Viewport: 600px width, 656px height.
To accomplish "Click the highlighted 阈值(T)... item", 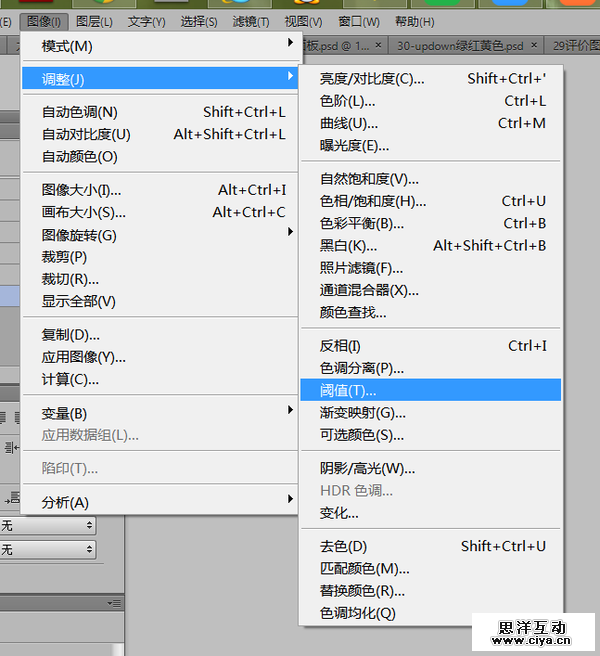I will click(431, 390).
